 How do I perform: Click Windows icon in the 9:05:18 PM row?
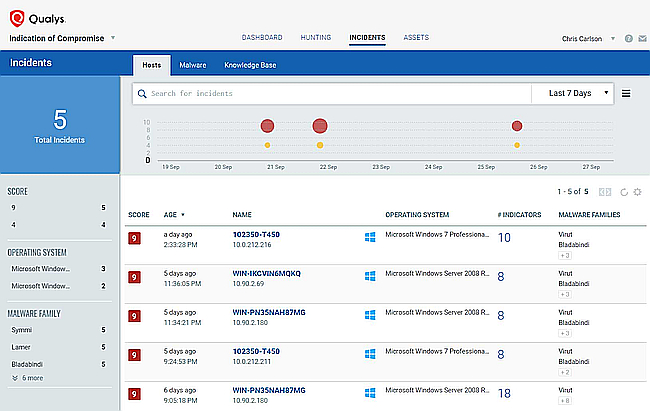tap(370, 393)
